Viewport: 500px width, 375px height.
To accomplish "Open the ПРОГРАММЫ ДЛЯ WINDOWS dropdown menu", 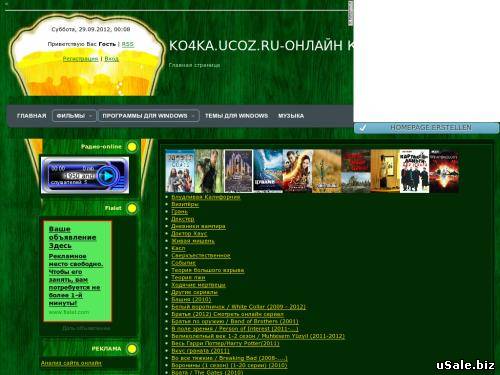I will (149, 116).
